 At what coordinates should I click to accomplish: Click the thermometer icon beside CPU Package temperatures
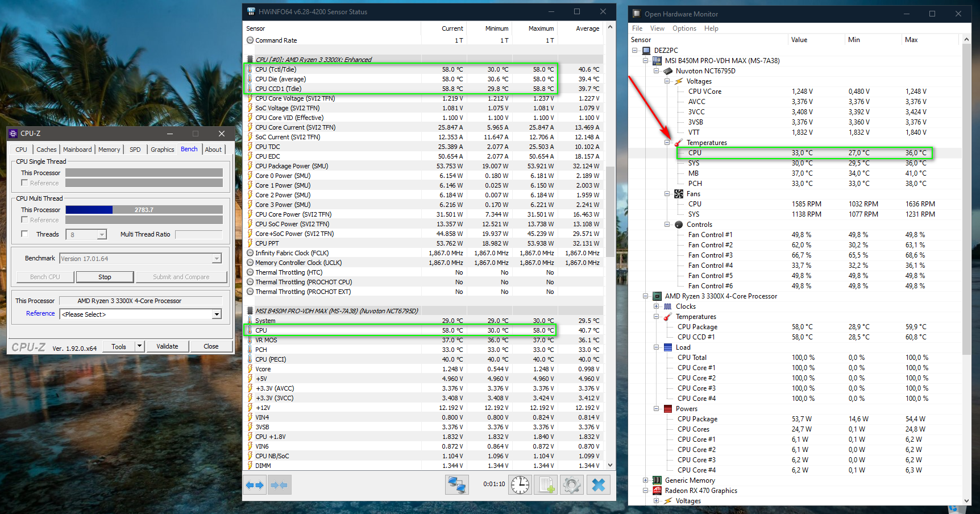point(668,317)
